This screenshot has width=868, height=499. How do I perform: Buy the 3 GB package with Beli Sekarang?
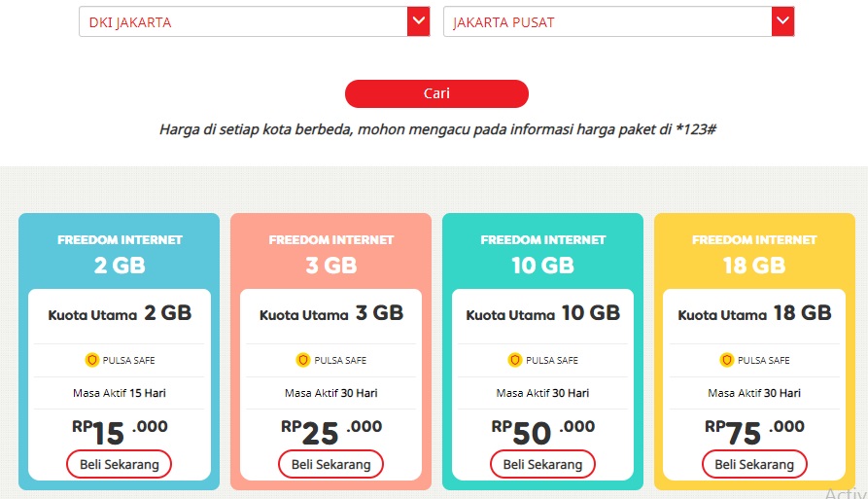[x=331, y=464]
